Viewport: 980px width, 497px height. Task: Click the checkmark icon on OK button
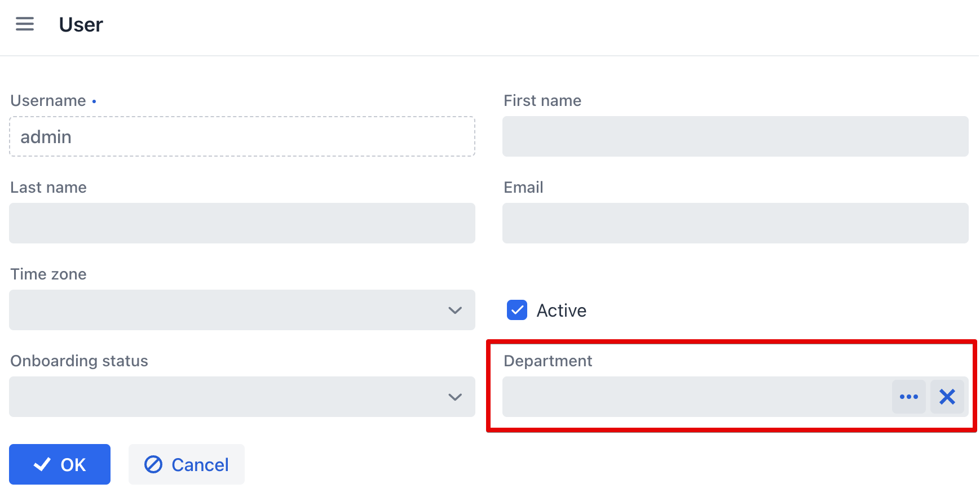point(42,464)
